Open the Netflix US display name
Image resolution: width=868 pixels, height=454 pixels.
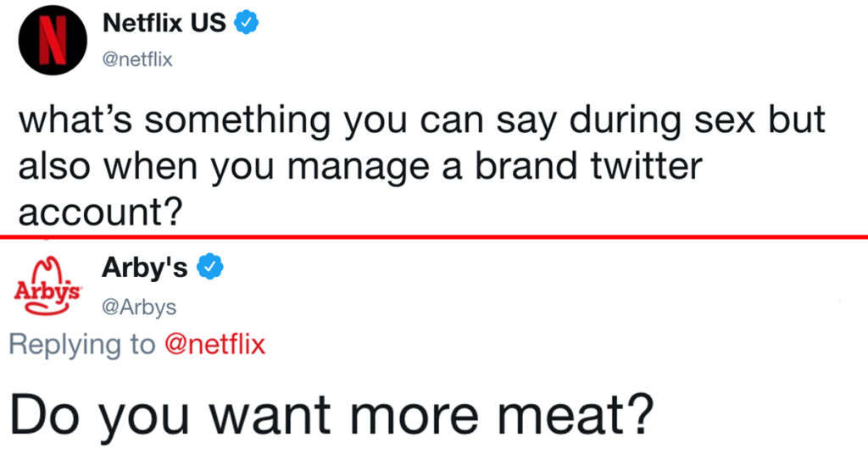[x=164, y=23]
